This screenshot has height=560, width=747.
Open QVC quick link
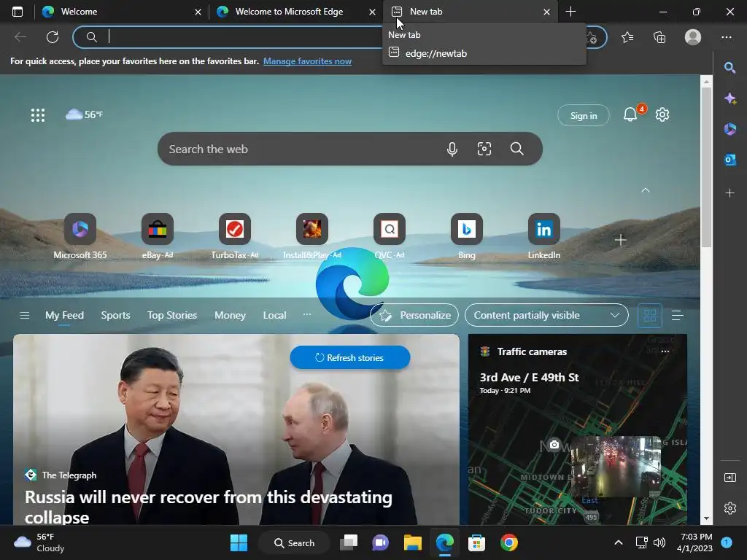(390, 237)
